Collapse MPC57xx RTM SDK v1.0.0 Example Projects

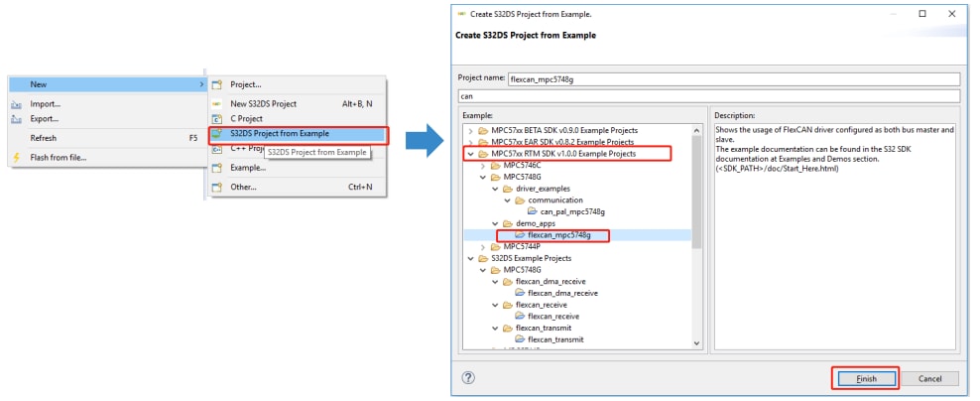click(x=469, y=154)
